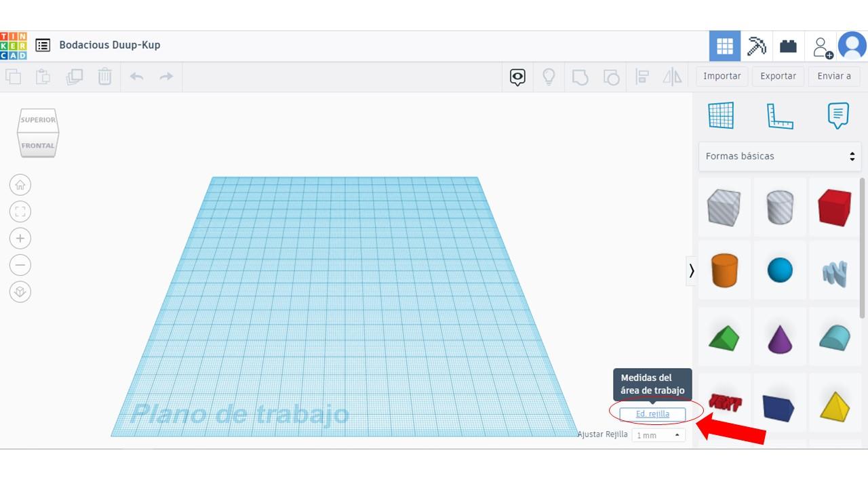Pick the hole box shape

(x=724, y=207)
